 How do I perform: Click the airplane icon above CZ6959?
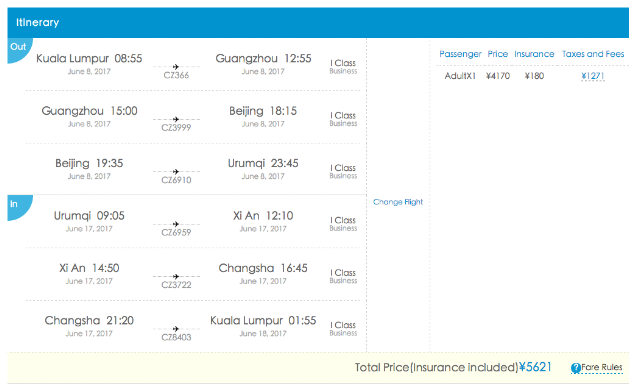tap(176, 224)
